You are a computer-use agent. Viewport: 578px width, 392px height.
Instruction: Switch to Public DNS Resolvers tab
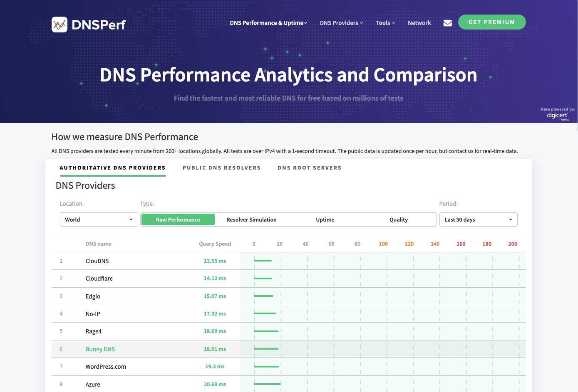point(221,168)
